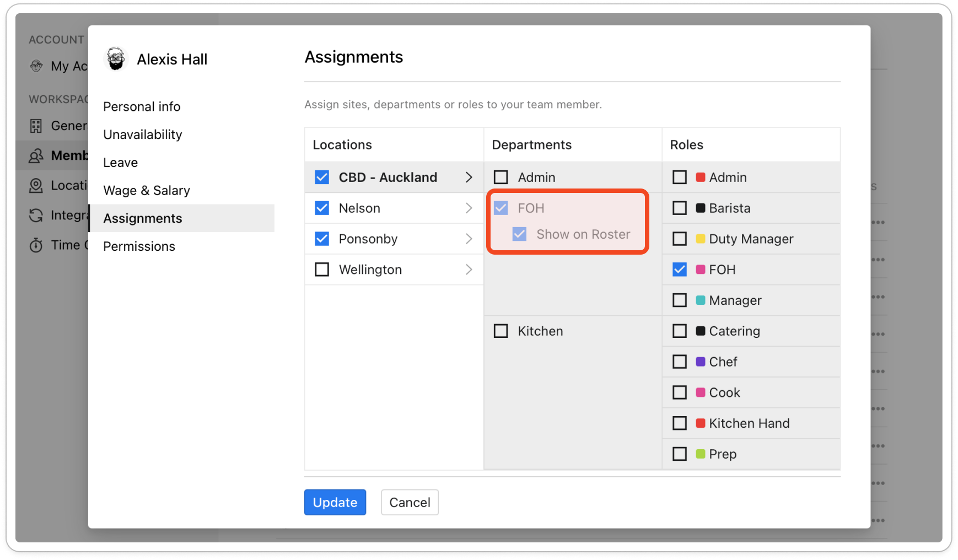Open the Leave section

click(121, 163)
